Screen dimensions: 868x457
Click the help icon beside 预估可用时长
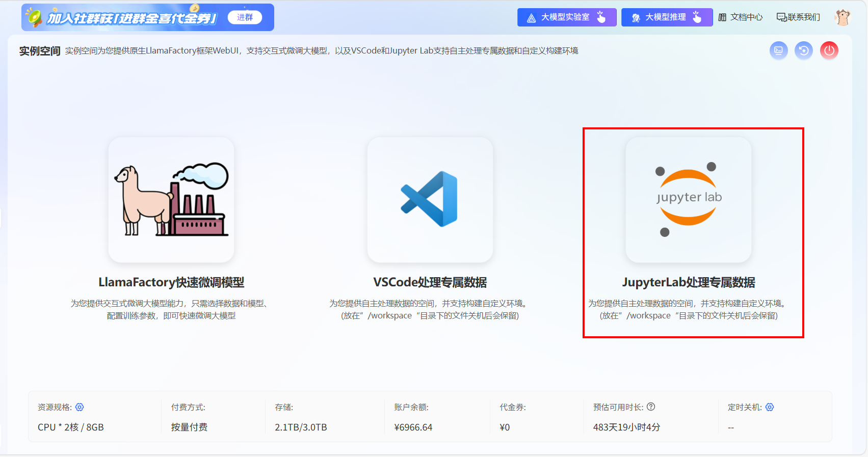pos(651,407)
